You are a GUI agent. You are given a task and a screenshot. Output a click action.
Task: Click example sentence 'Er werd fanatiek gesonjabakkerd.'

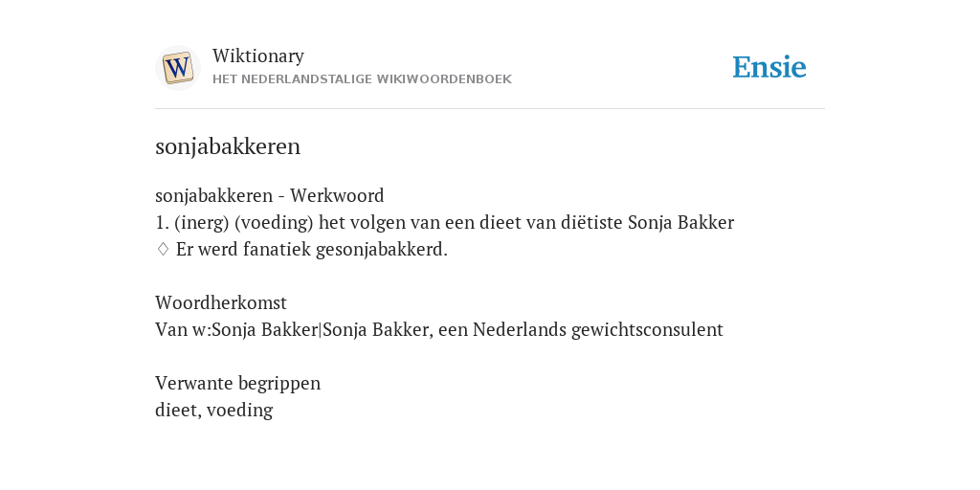point(312,250)
